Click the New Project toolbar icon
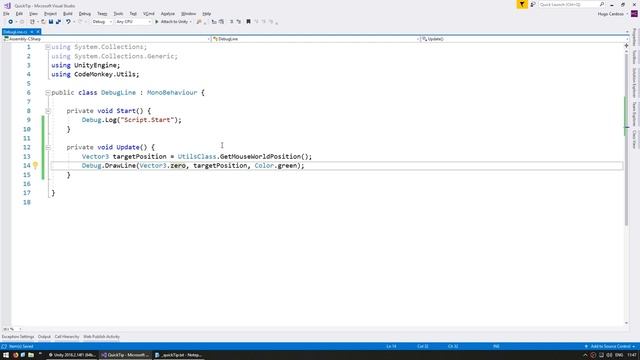The image size is (640, 360). 32,22
